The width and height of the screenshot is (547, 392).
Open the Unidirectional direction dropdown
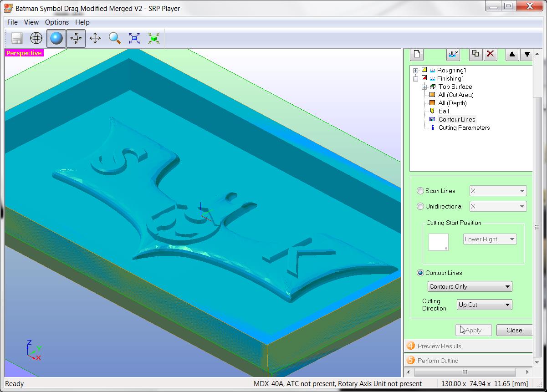[x=498, y=207]
